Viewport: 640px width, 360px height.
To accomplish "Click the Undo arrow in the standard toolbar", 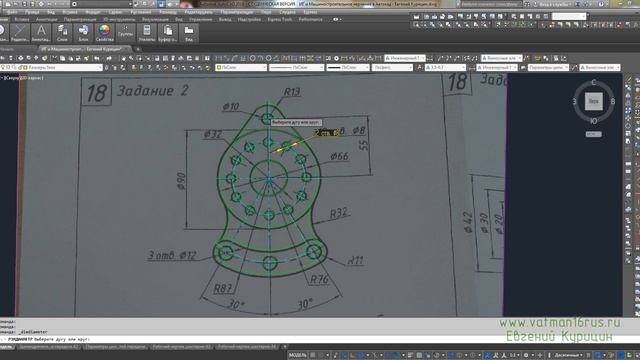I will 97,58.
